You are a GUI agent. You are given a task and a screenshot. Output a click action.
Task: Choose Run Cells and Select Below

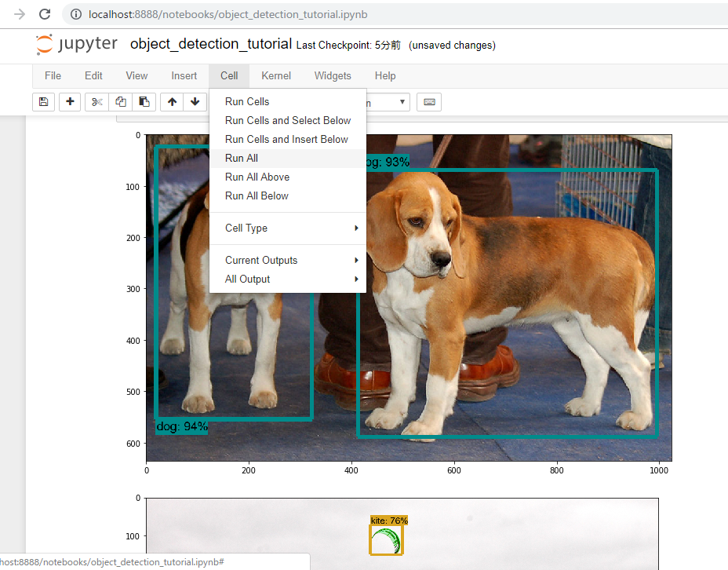[287, 120]
